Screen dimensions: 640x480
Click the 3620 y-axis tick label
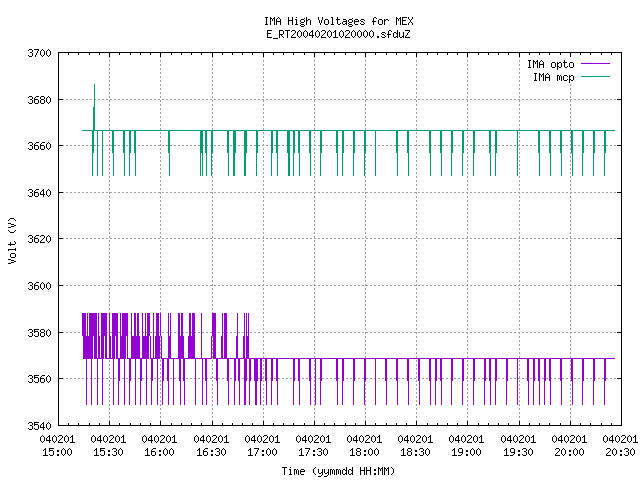40,239
